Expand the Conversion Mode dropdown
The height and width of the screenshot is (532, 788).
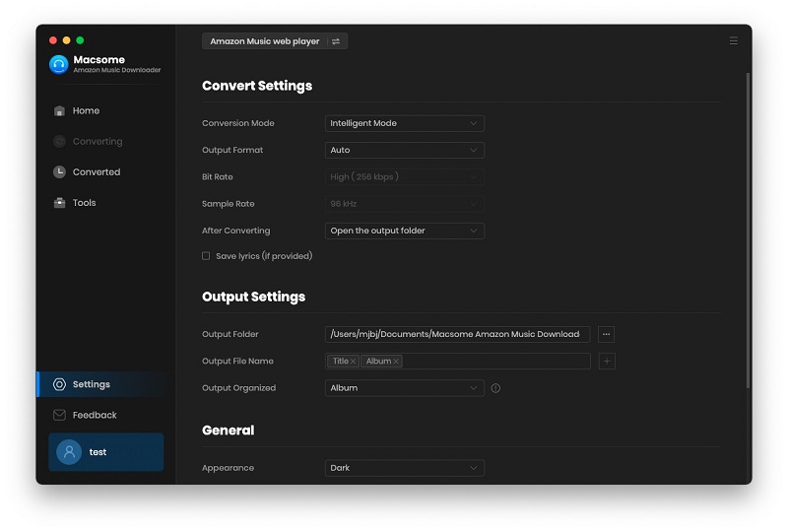(405, 123)
